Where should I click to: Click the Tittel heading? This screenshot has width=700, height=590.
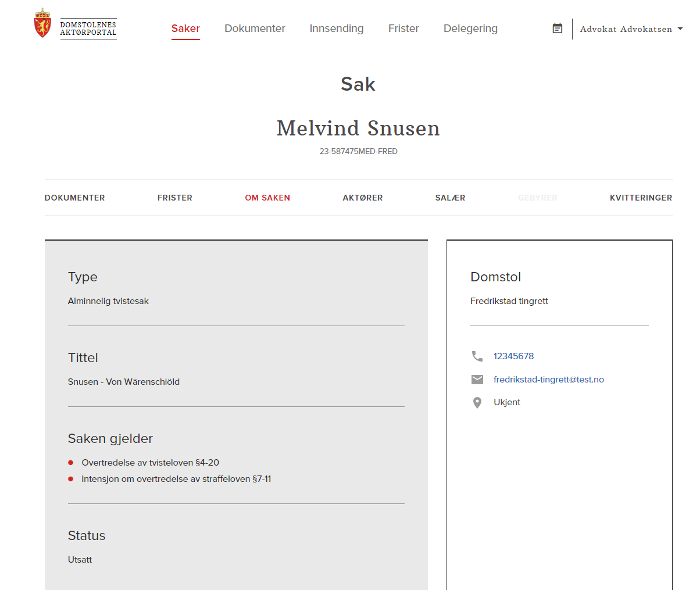[83, 357]
